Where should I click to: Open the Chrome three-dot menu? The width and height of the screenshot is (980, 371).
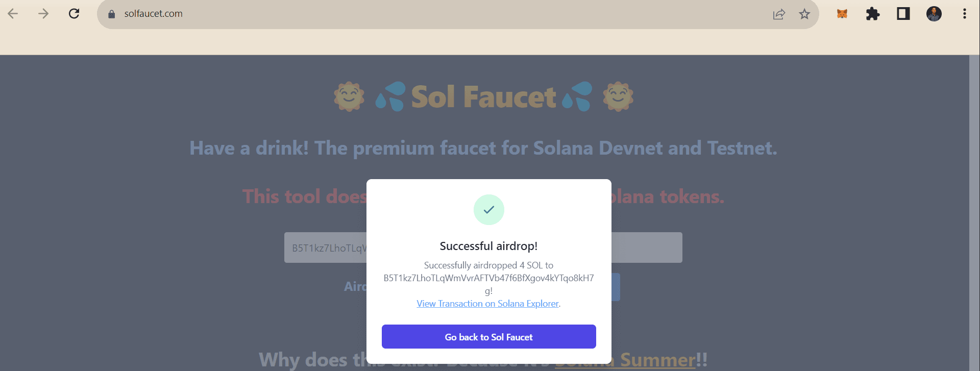coord(964,14)
